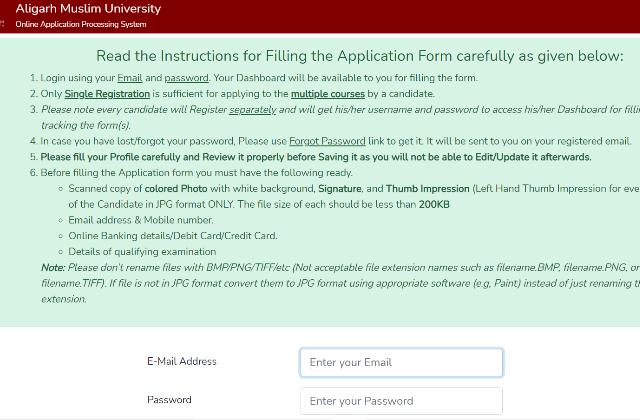Click the instructions heading text
This screenshot has width=640, height=420.
[x=360, y=56]
